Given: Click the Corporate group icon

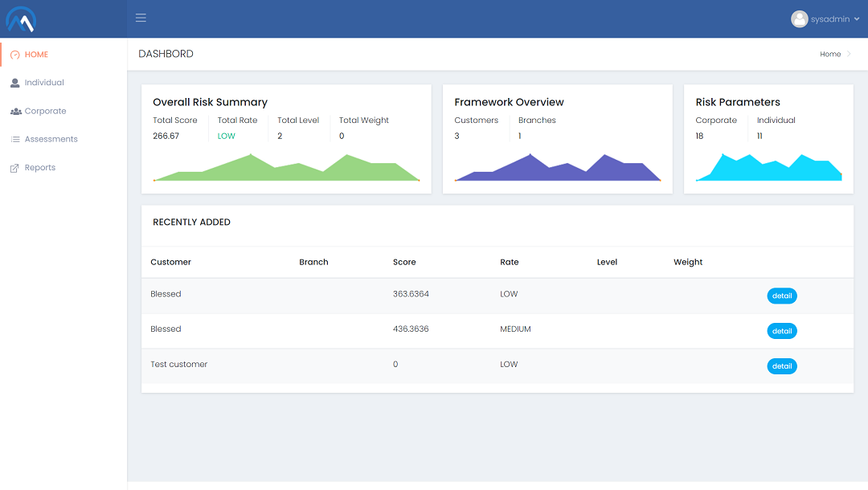Looking at the screenshot, I should pyautogui.click(x=15, y=111).
